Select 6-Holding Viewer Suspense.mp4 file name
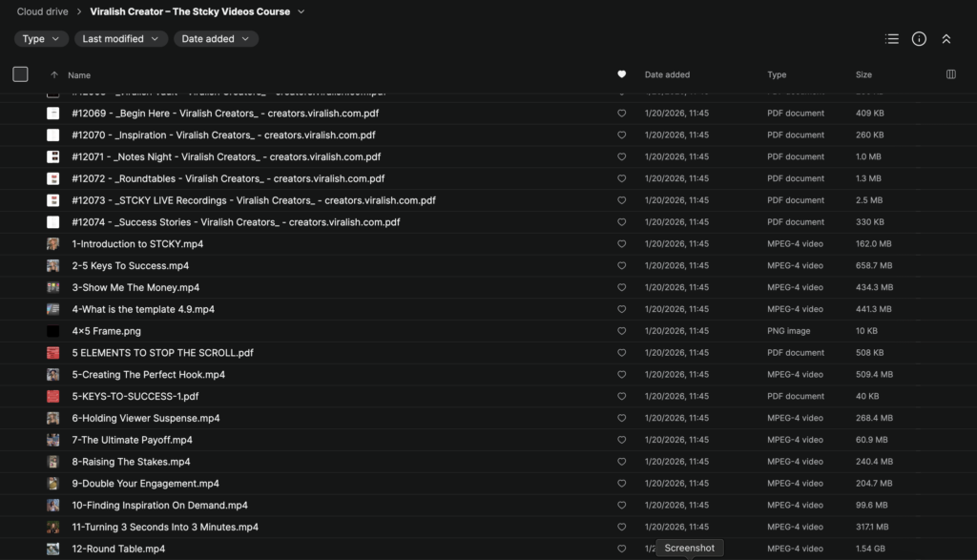The width and height of the screenshot is (977, 560). click(146, 418)
